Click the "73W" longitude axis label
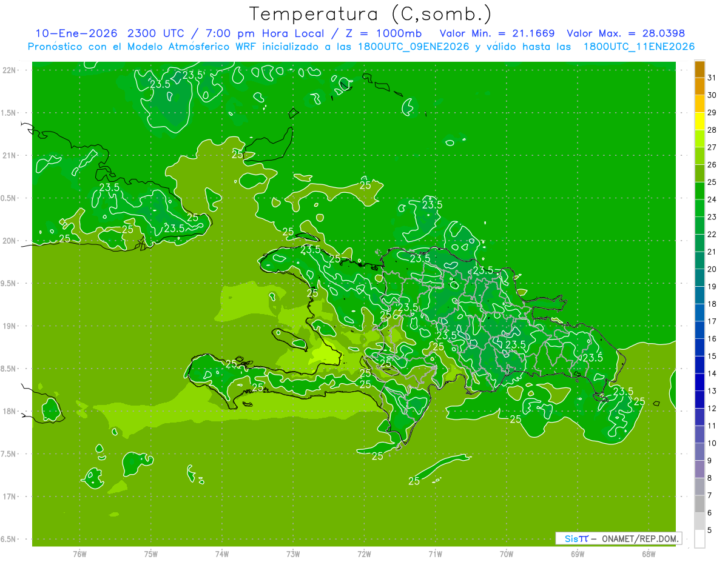This screenshot has height=562, width=728. (293, 554)
